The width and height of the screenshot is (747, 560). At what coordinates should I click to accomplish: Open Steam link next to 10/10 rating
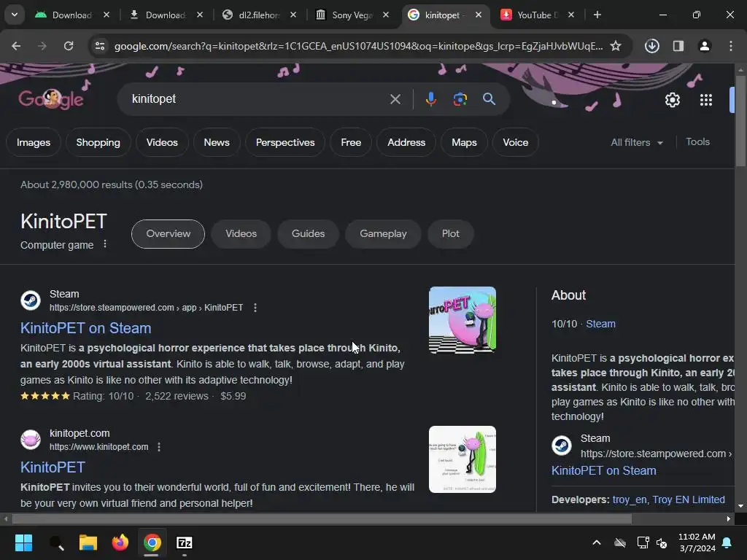(601, 324)
